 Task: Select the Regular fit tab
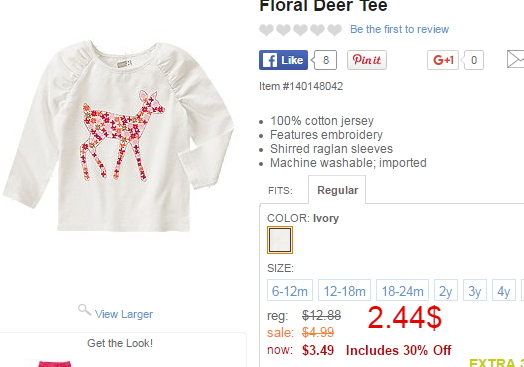[337, 190]
